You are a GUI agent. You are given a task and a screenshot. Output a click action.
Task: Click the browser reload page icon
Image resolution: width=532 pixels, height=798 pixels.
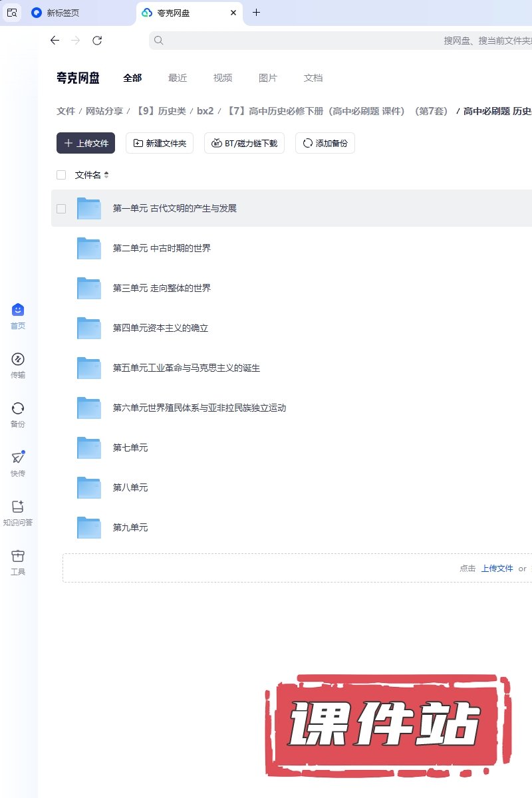pos(97,41)
